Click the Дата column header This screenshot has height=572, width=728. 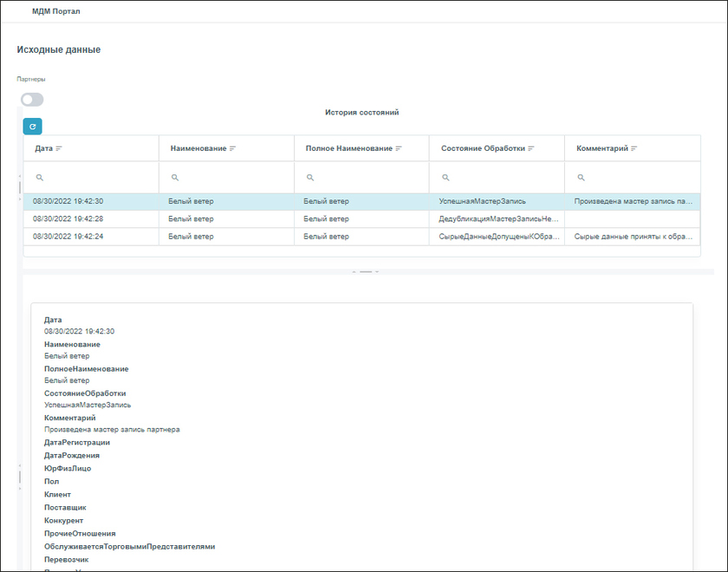pos(43,148)
